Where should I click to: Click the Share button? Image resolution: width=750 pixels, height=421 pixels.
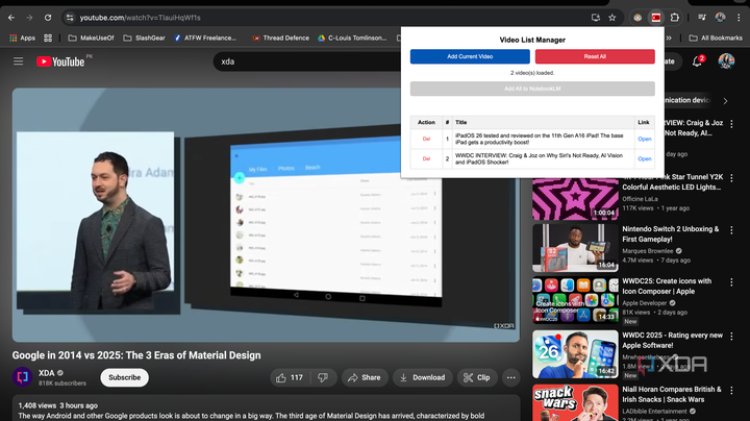364,377
